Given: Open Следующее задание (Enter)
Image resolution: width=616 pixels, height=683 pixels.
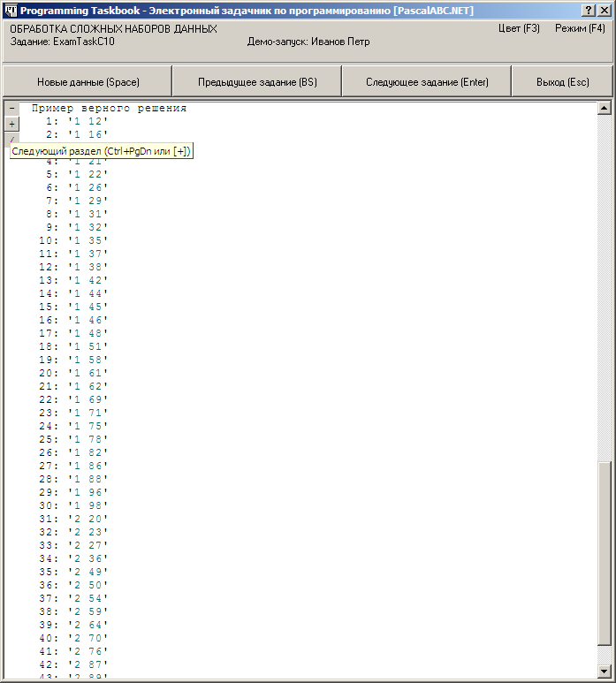Looking at the screenshot, I should click(x=427, y=82).
